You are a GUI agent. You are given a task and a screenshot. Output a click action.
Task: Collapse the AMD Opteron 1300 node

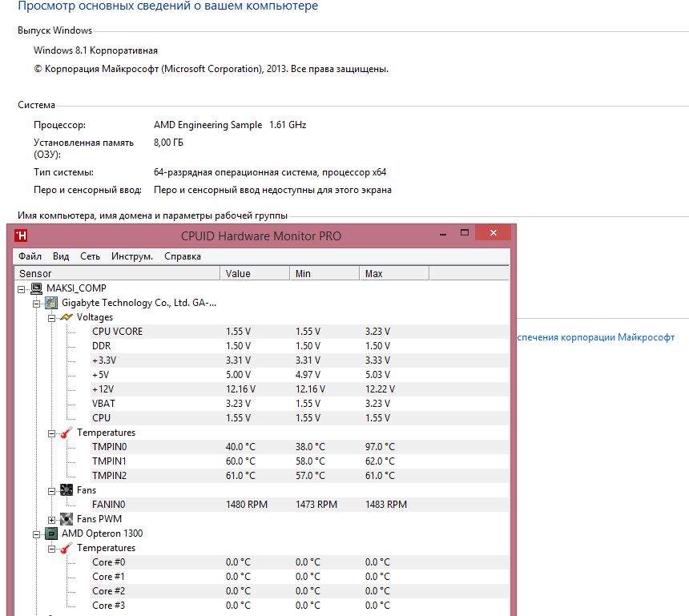pos(37,535)
